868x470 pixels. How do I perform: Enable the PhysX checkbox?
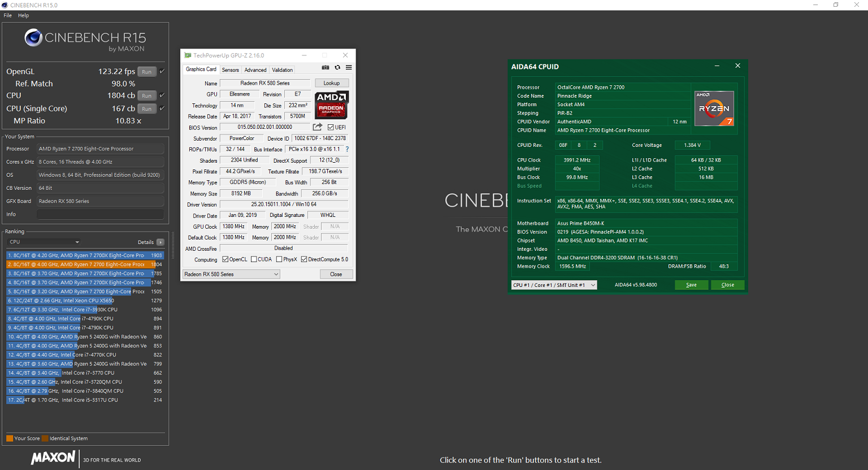pyautogui.click(x=279, y=259)
